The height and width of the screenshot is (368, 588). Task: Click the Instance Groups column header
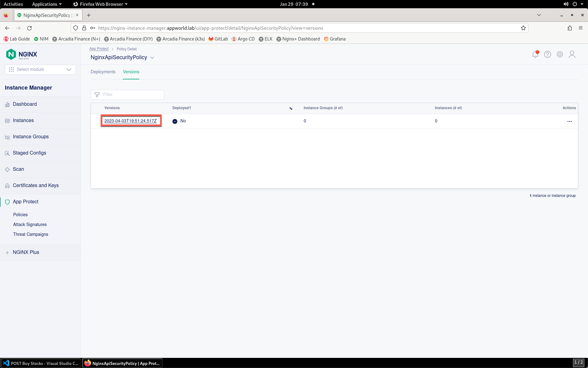(323, 108)
